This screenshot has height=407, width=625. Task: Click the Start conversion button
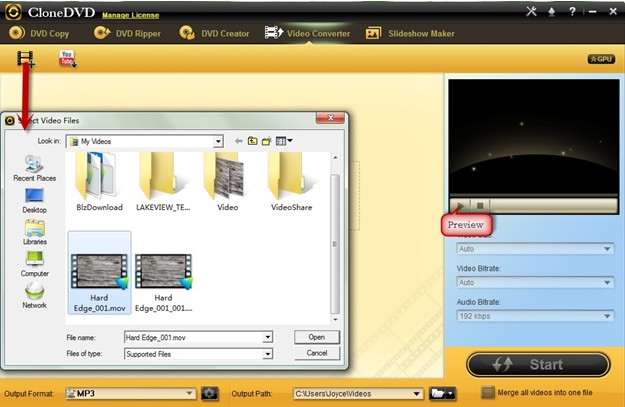coord(538,364)
